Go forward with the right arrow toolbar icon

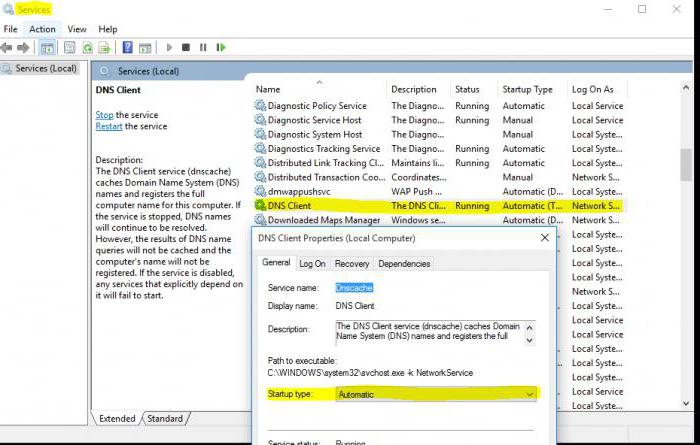[23, 47]
